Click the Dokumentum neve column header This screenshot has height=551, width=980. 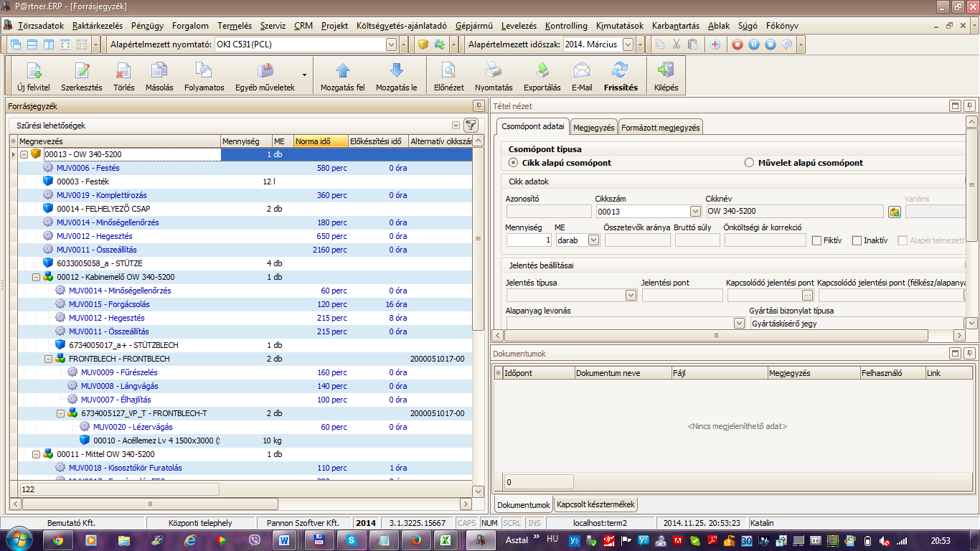(x=623, y=373)
